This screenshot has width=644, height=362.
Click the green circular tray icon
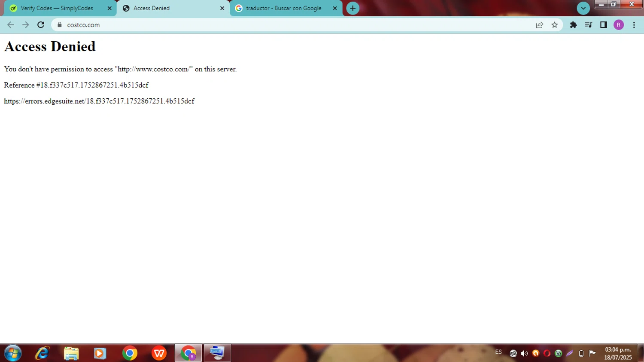[x=559, y=353]
